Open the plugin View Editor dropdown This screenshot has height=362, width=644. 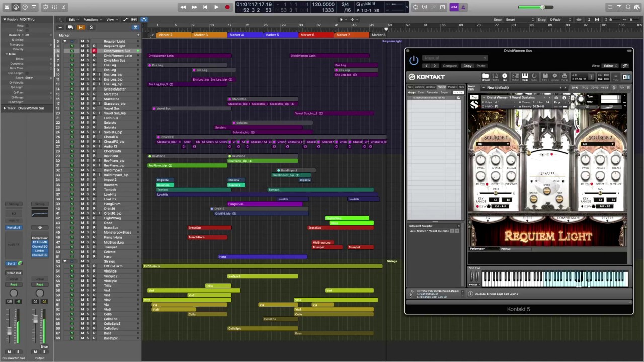(610, 66)
